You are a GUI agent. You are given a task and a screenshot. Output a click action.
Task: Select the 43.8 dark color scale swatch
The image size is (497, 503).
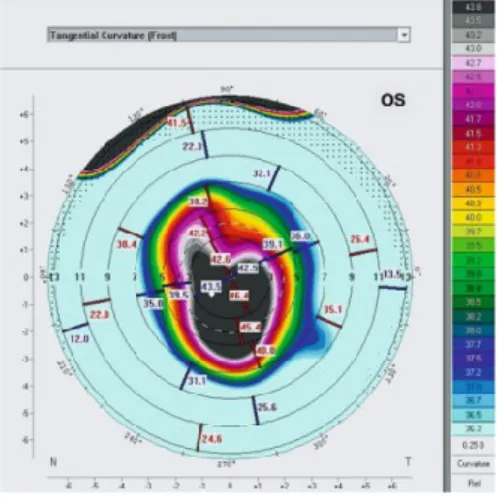(x=473, y=7)
